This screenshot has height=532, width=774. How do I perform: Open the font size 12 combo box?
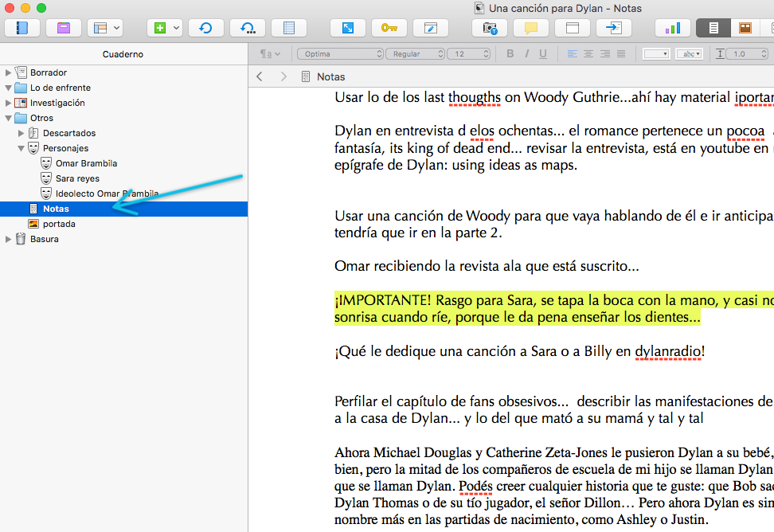coord(468,54)
